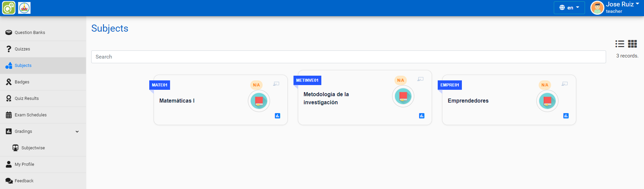Open Subjectwise gradings link
This screenshot has width=644, height=189.
[33, 148]
